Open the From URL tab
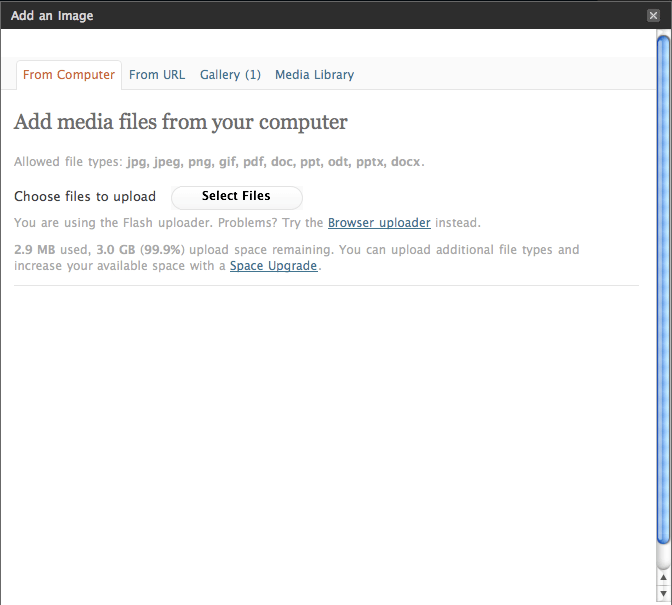Image resolution: width=672 pixels, height=605 pixels. (157, 75)
